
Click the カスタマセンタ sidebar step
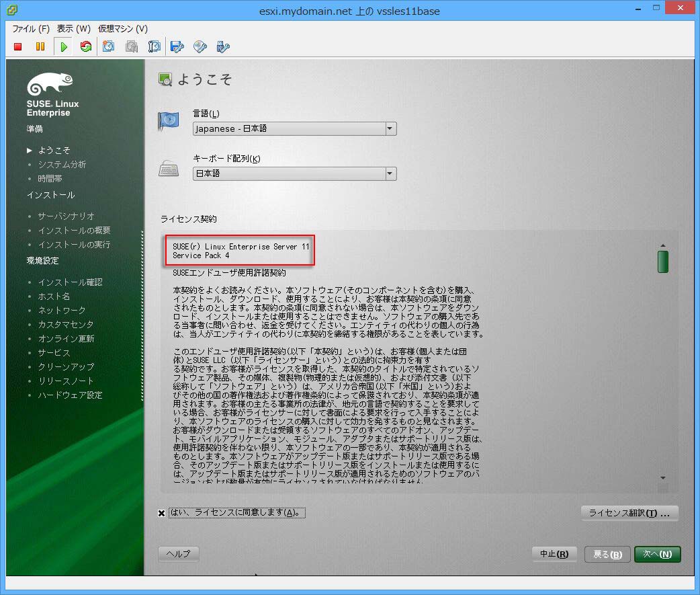pyautogui.click(x=66, y=324)
